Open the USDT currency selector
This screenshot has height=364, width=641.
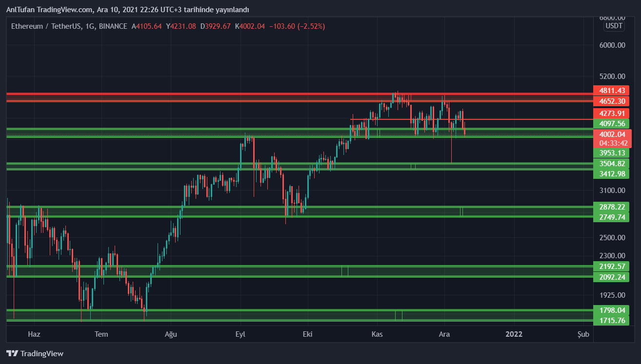(614, 26)
